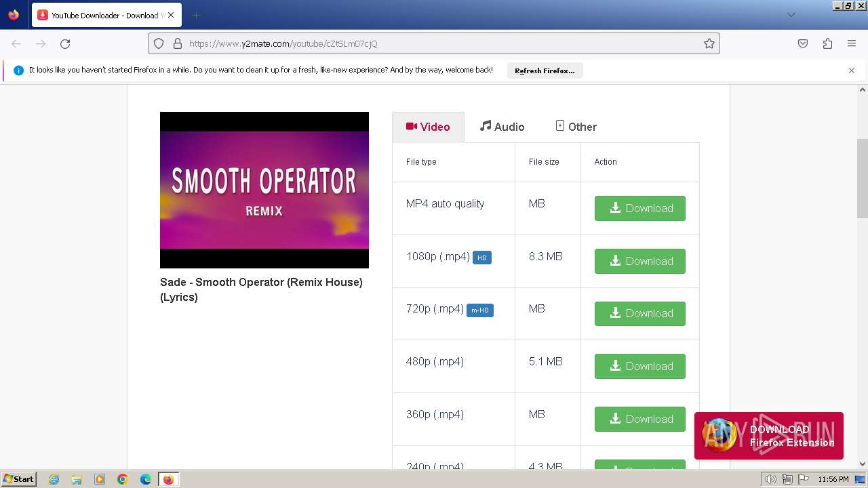This screenshot has width=868, height=488.
Task: Click the HD badge next to 1080p
Action: coord(482,258)
